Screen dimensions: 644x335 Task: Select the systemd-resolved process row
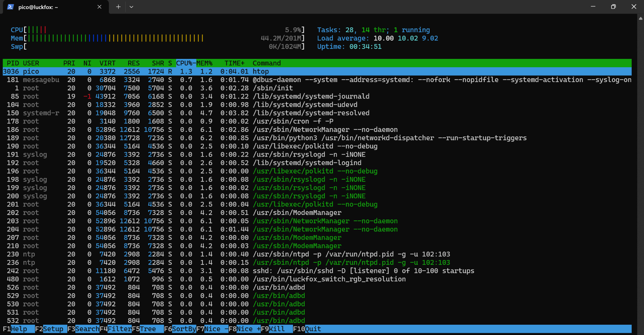tap(317, 113)
